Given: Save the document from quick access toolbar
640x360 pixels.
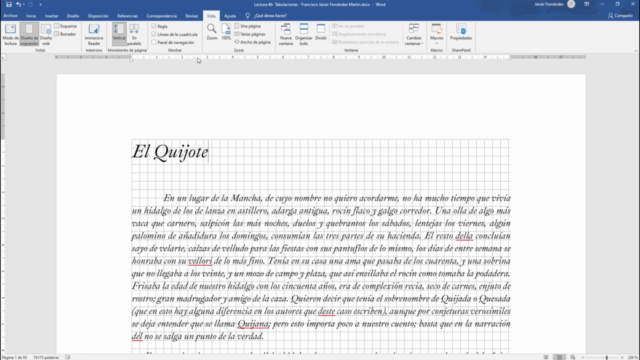Looking at the screenshot, I should pyautogui.click(x=9, y=4).
